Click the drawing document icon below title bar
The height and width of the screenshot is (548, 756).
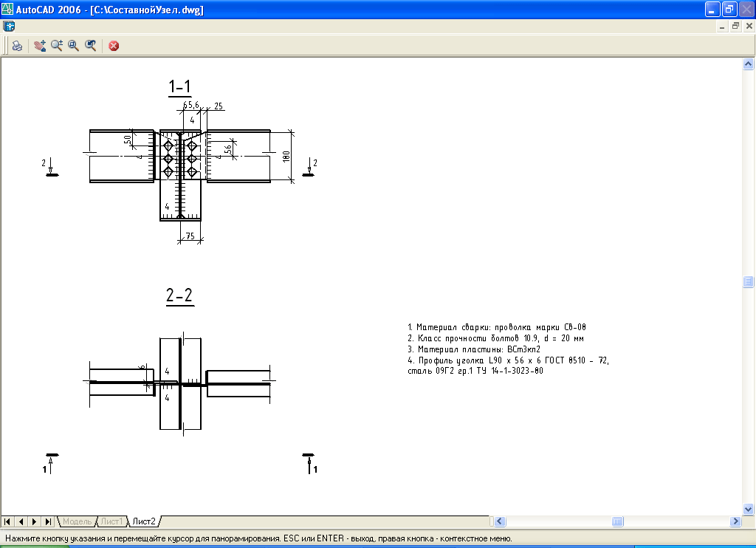[9, 26]
